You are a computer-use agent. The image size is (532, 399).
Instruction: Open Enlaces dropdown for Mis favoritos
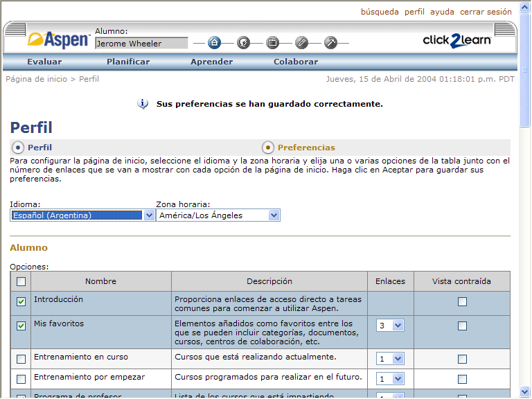click(390, 326)
